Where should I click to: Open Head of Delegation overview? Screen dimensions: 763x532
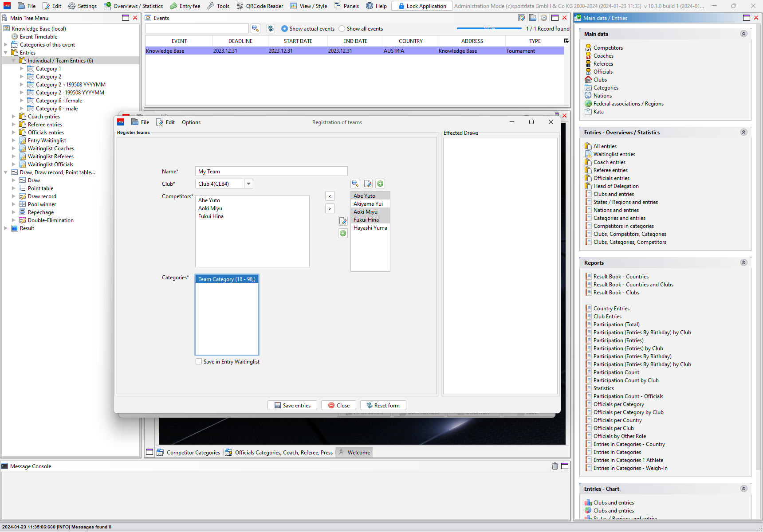616,186
